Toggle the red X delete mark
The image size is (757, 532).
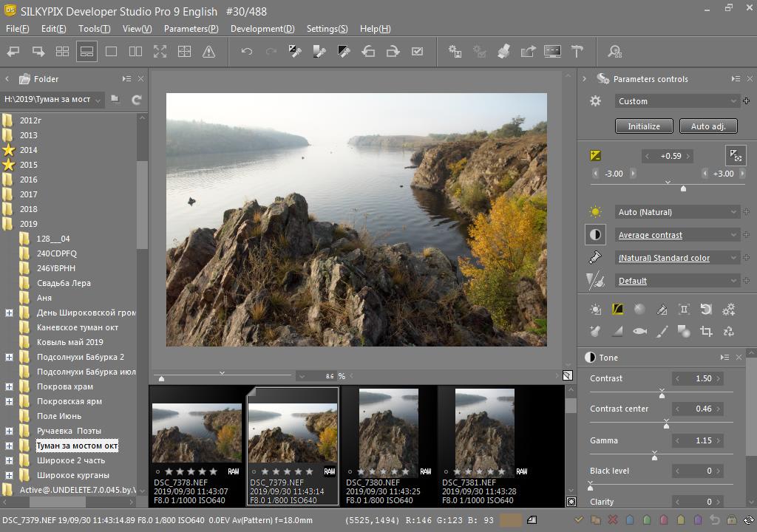pyautogui.click(x=612, y=520)
